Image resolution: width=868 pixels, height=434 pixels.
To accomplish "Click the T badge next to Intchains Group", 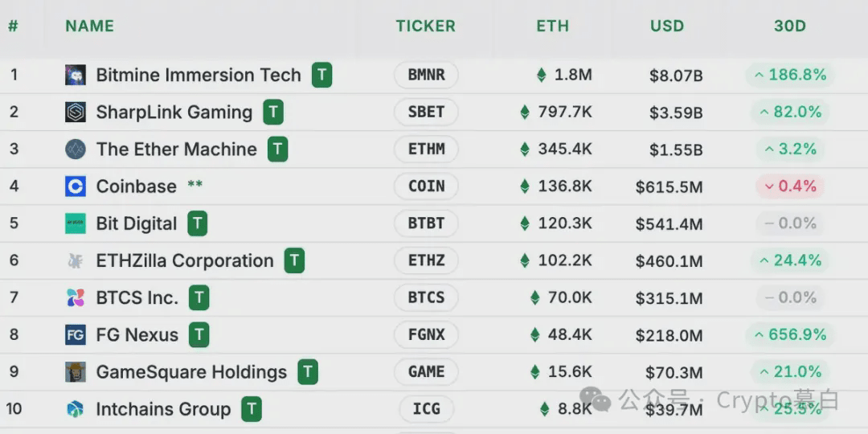I will click(x=252, y=408).
